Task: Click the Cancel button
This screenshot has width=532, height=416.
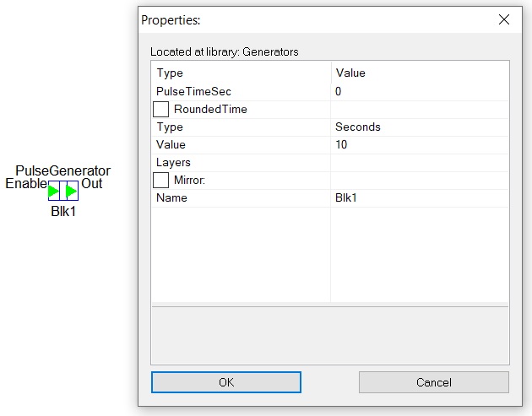Action: 434,382
